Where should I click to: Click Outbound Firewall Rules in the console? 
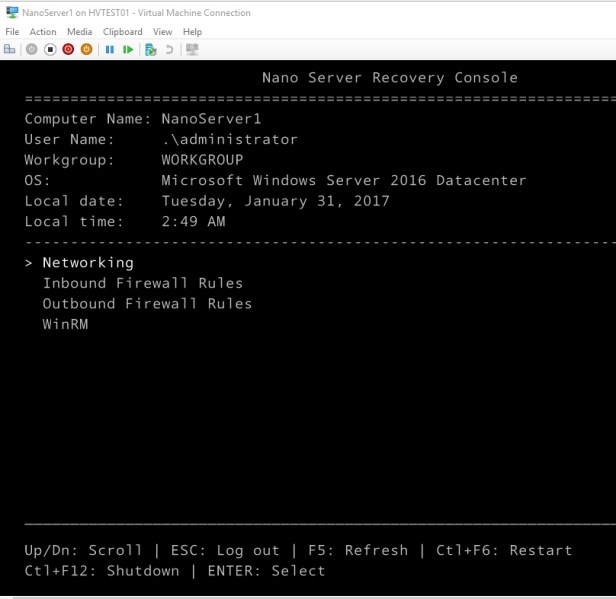[x=147, y=304]
